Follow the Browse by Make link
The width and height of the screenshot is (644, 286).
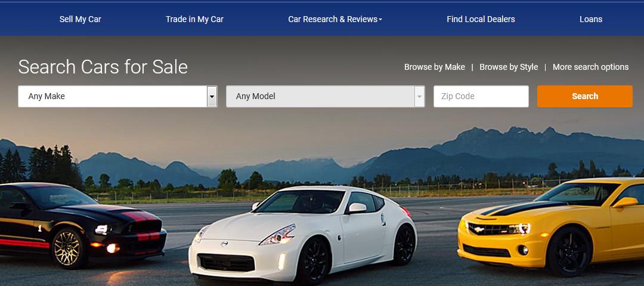pyautogui.click(x=435, y=67)
